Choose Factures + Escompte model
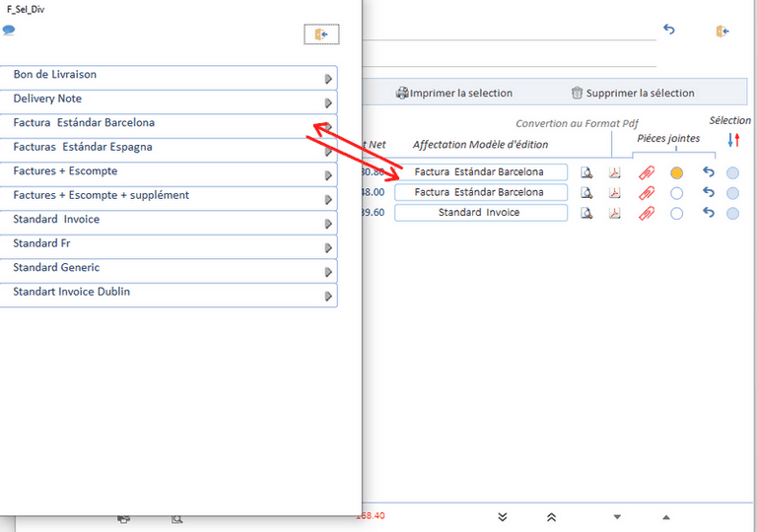This screenshot has width=757, height=532. click(x=168, y=173)
